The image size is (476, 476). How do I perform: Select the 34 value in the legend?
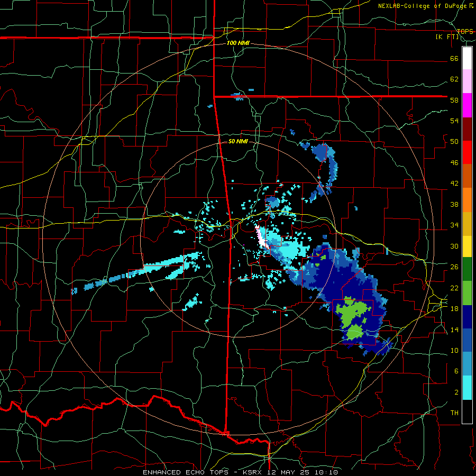coord(454,225)
